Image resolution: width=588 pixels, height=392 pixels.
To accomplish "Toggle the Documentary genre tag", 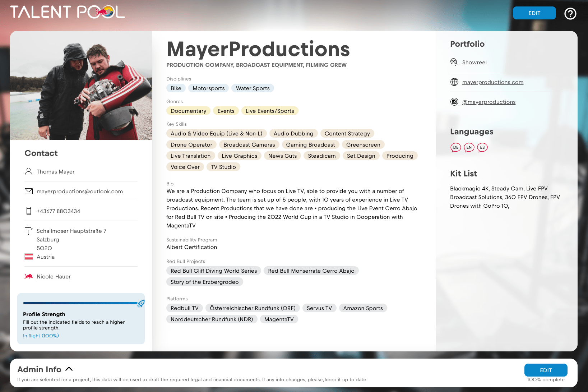I will click(188, 111).
